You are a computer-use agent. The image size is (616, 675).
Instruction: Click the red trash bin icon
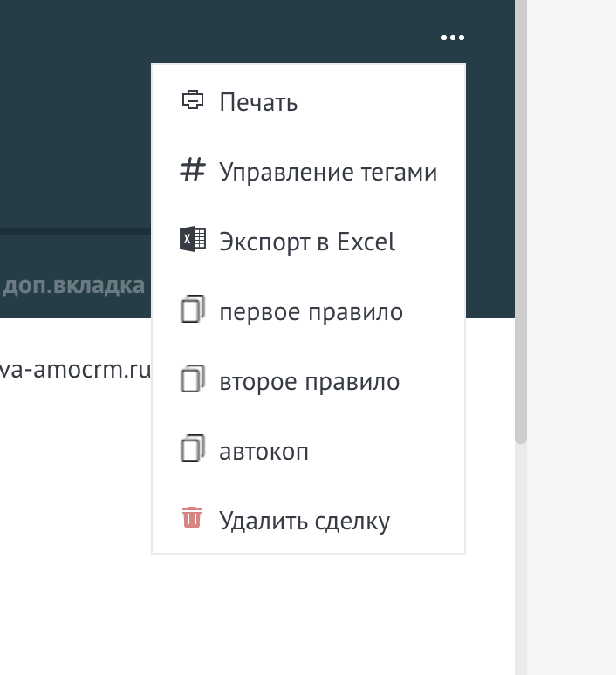pyautogui.click(x=192, y=519)
